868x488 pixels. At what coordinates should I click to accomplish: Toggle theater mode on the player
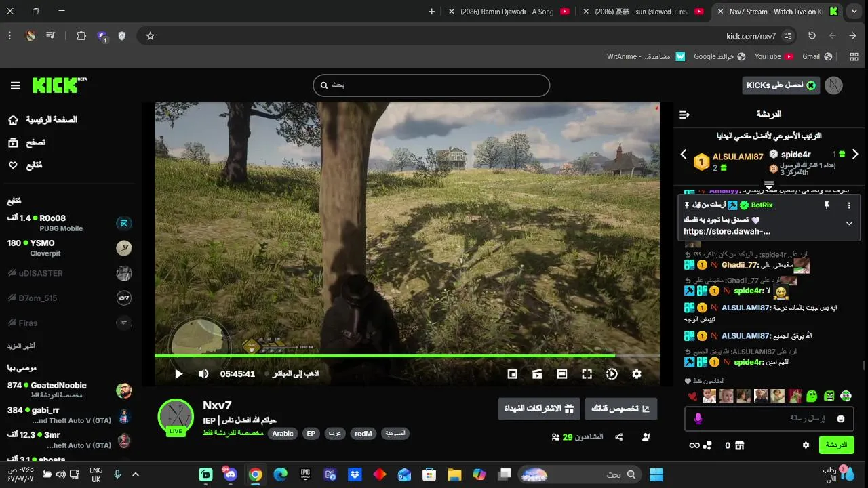pos(562,373)
